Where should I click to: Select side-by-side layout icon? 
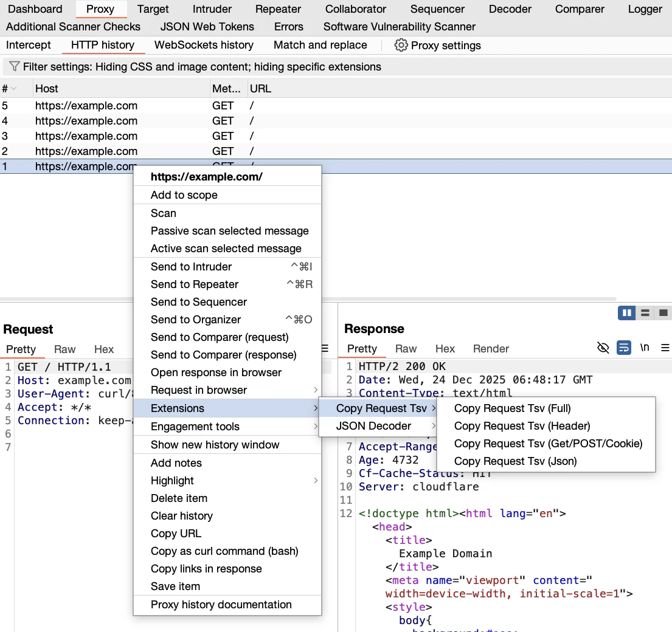point(626,313)
